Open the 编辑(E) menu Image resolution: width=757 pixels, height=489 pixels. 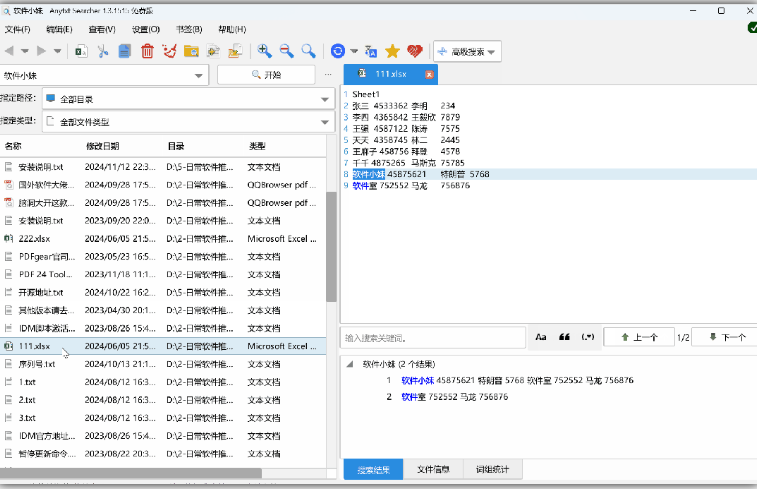59,29
